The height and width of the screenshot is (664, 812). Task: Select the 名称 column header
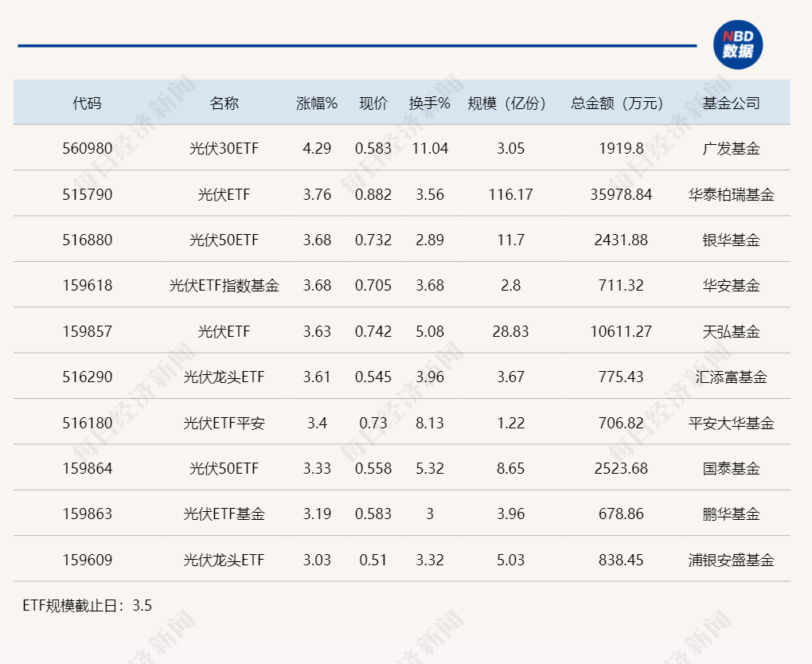[224, 103]
